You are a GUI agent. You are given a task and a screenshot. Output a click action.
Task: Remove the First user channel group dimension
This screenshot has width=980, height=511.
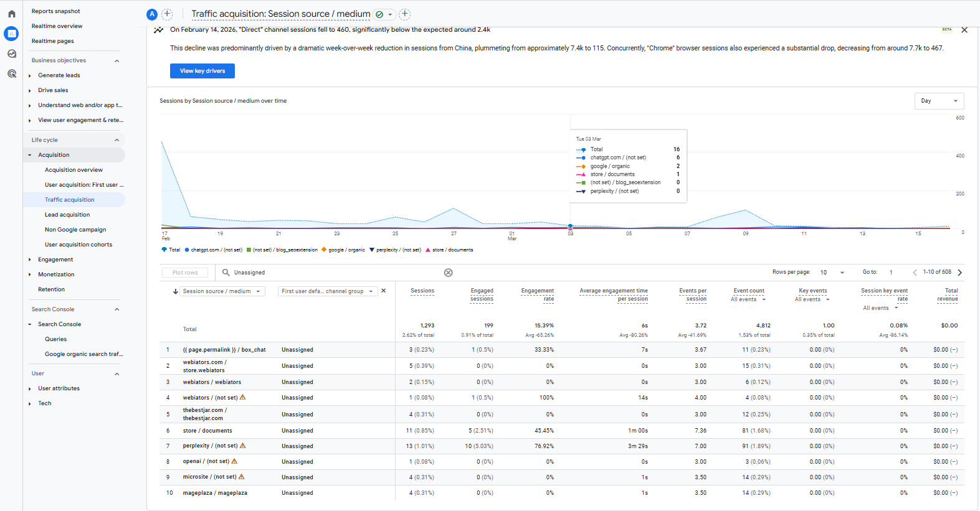tap(384, 291)
